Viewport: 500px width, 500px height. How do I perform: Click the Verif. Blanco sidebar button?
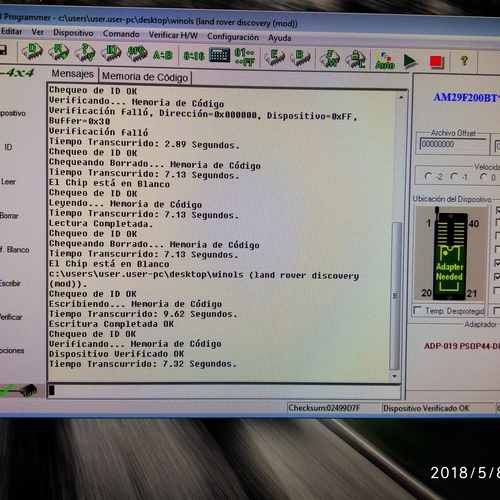point(15,250)
